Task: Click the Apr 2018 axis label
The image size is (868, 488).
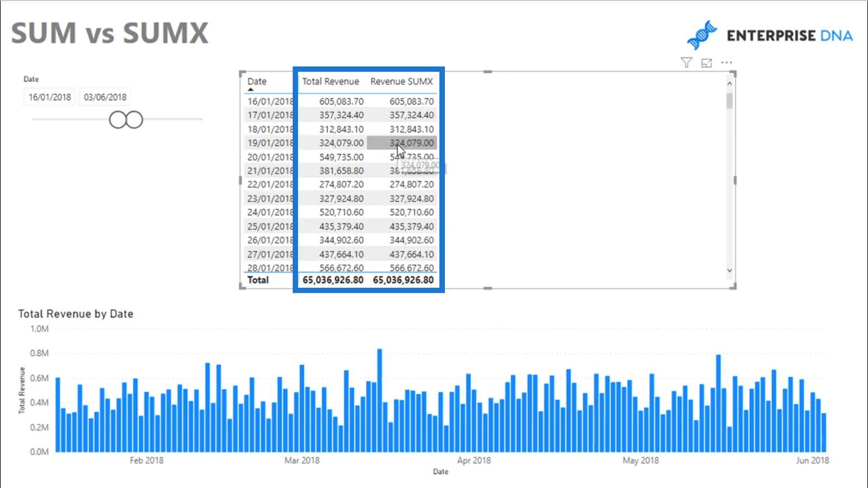Action: 474,460
